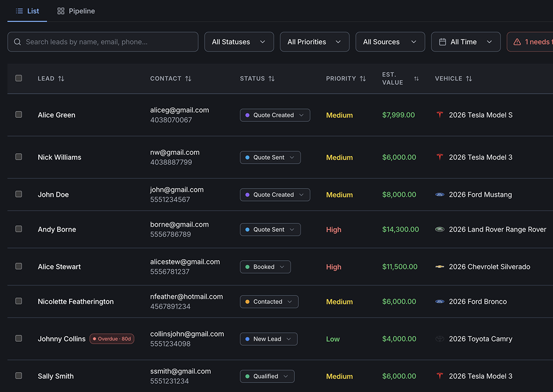Select Johnny Collins row checkbox

tap(19, 338)
